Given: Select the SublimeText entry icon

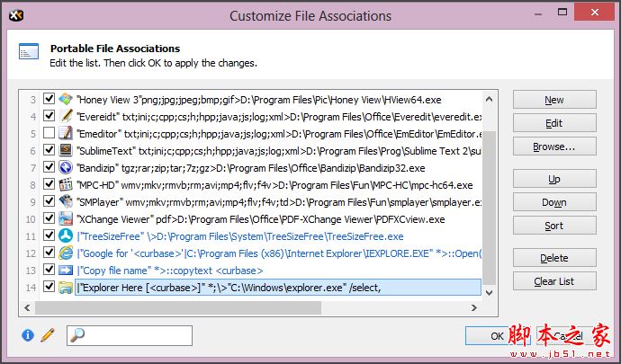Looking at the screenshot, I should (x=66, y=150).
